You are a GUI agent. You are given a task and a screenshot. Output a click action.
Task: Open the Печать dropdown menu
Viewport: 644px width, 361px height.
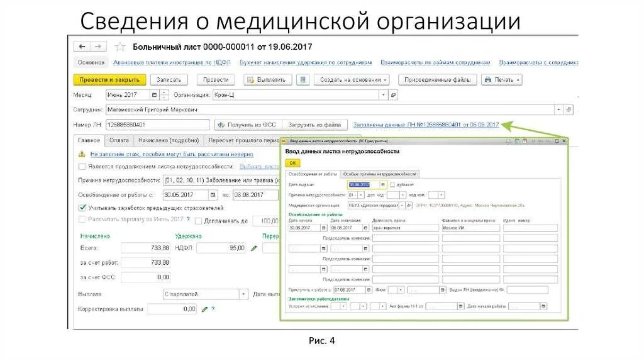click(501, 80)
